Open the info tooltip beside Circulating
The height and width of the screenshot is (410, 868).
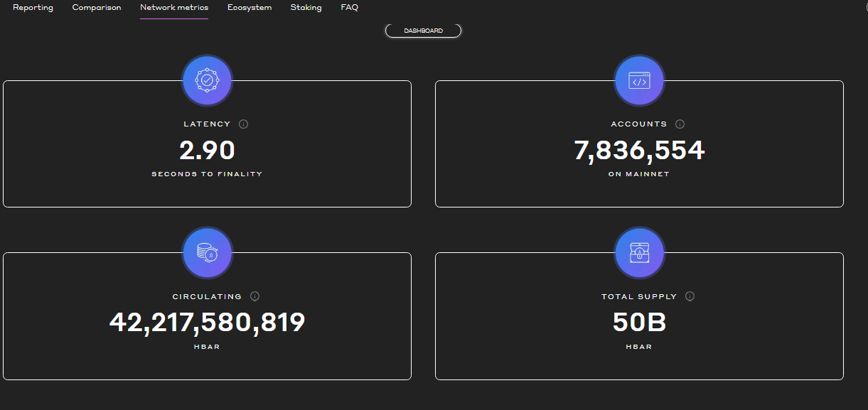tap(254, 296)
